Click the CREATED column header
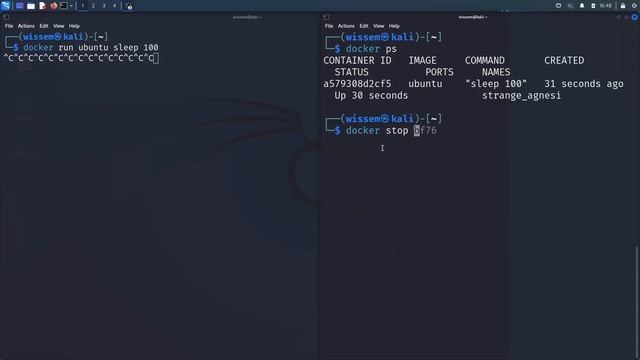The image size is (640, 360). 564,60
